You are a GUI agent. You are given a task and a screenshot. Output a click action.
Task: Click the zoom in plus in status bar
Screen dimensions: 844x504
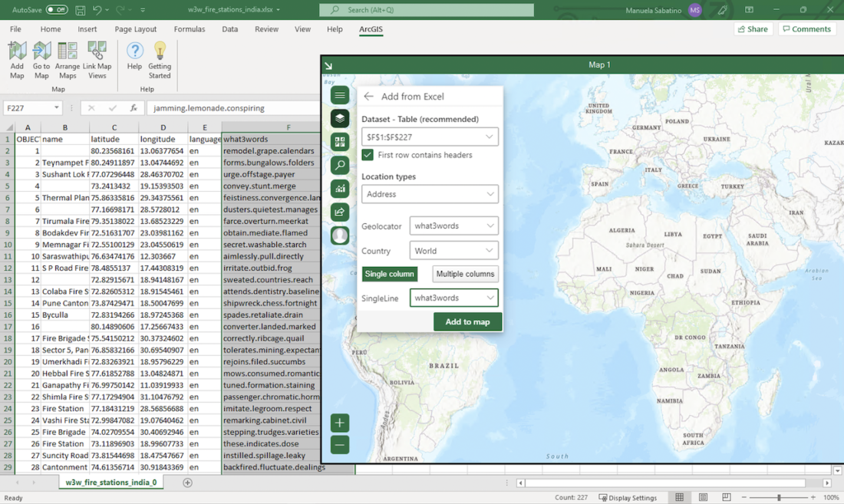[813, 498]
